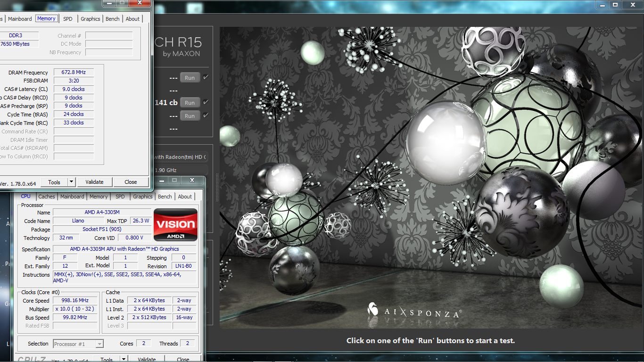Click the memory type value DDR3

[19, 35]
